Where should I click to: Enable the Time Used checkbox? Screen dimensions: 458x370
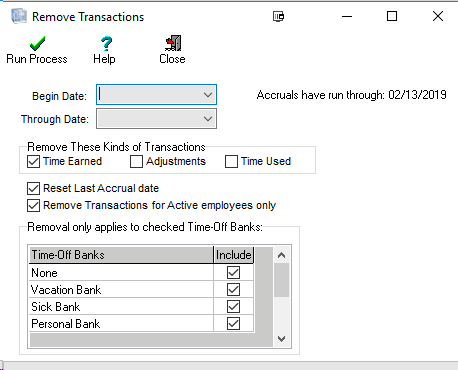click(231, 161)
